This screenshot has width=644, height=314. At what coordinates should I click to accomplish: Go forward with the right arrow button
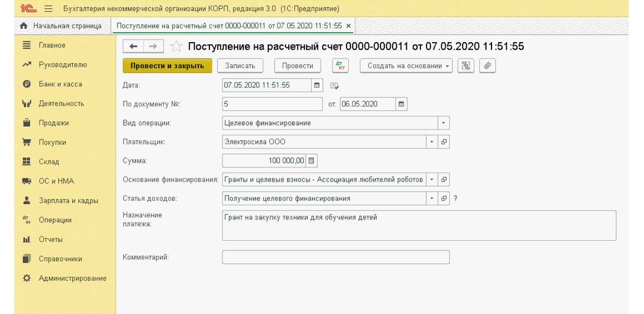click(x=154, y=46)
